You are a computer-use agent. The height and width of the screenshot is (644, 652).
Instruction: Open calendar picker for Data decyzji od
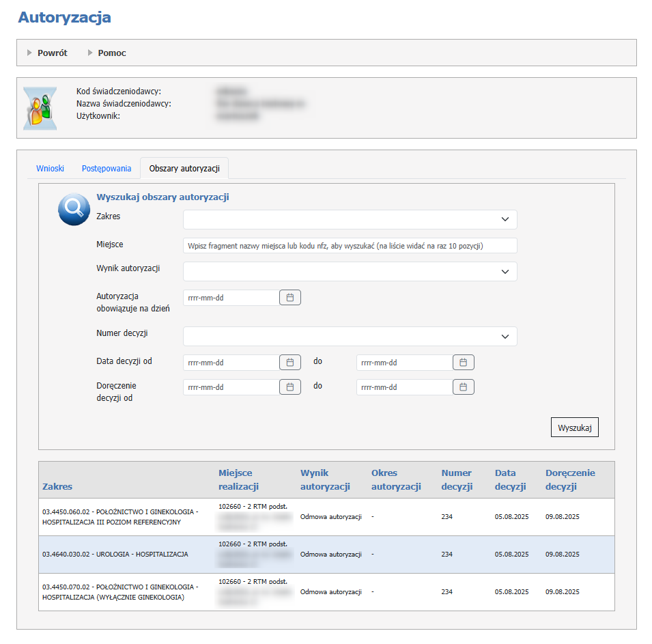[289, 363]
